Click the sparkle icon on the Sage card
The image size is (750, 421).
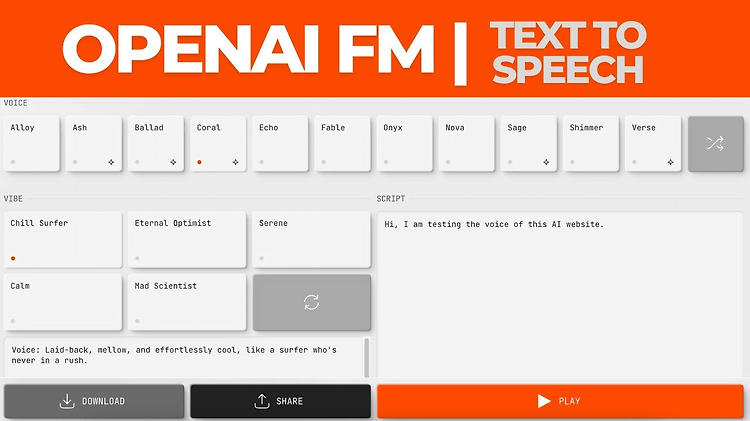pyautogui.click(x=546, y=162)
